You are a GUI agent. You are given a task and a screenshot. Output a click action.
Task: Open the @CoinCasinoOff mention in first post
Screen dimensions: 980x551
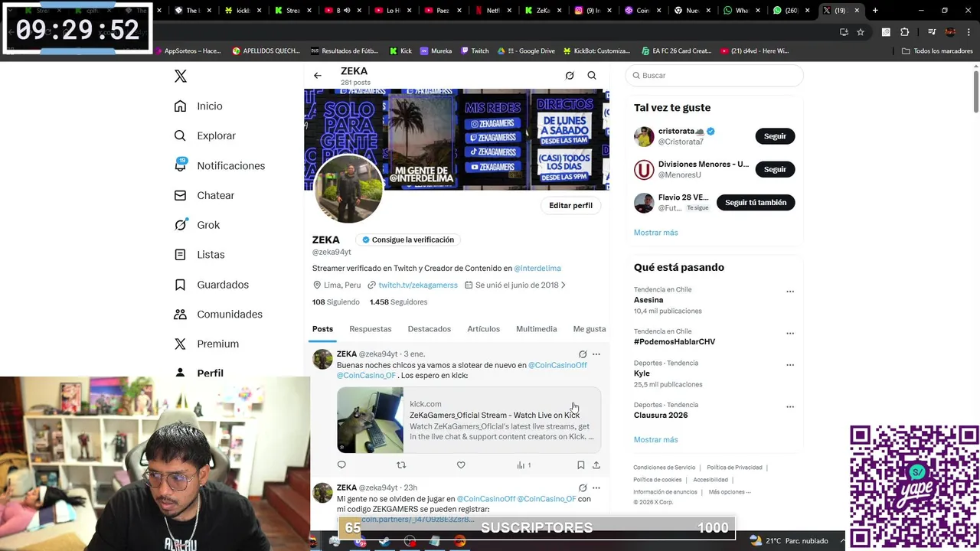tap(557, 366)
